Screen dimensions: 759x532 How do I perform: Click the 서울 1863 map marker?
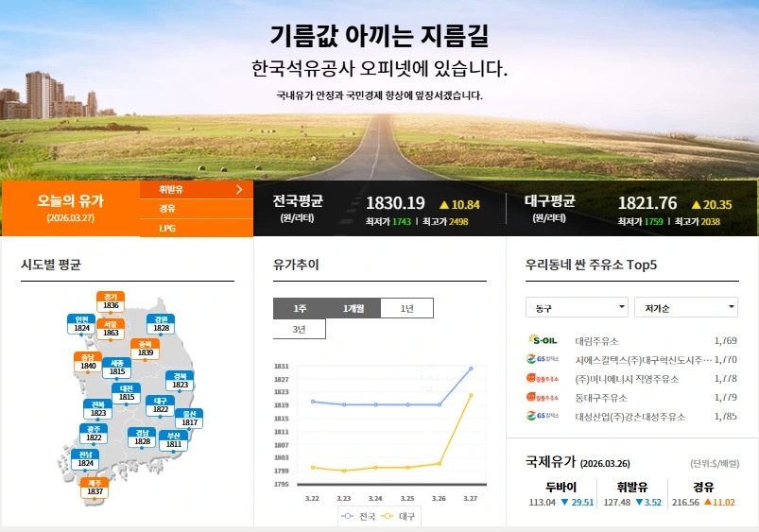pyautogui.click(x=111, y=329)
